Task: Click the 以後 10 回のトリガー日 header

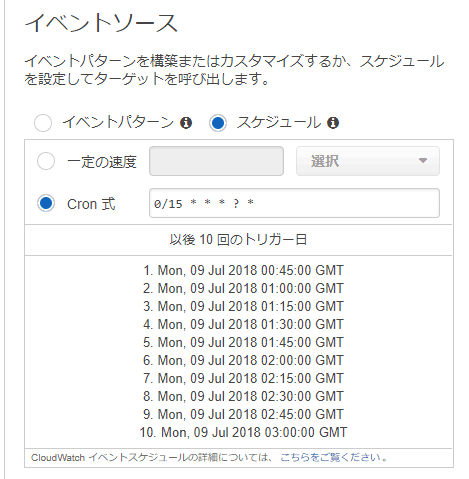Action: click(x=238, y=240)
